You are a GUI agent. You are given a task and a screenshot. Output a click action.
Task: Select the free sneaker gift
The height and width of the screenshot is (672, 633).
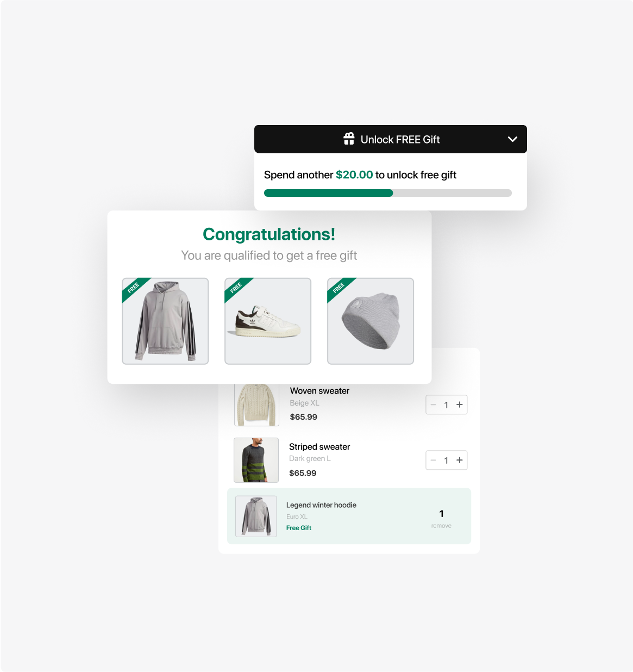pyautogui.click(x=268, y=321)
